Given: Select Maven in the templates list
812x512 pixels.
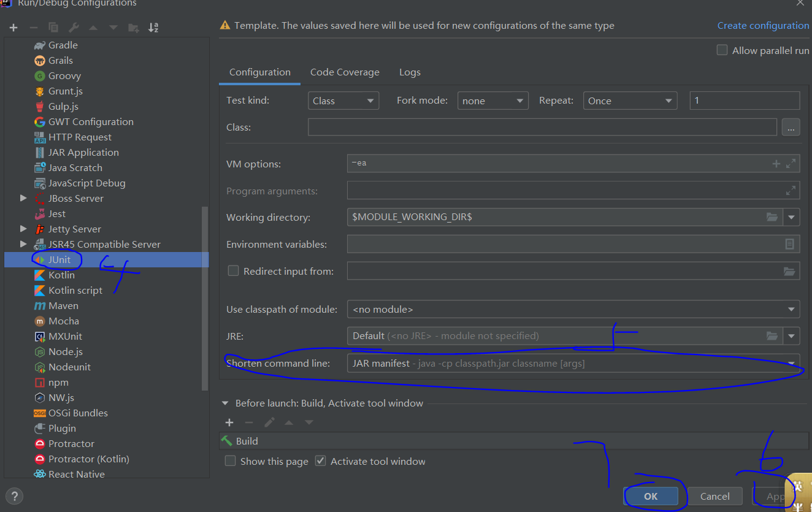Looking at the screenshot, I should pos(63,305).
